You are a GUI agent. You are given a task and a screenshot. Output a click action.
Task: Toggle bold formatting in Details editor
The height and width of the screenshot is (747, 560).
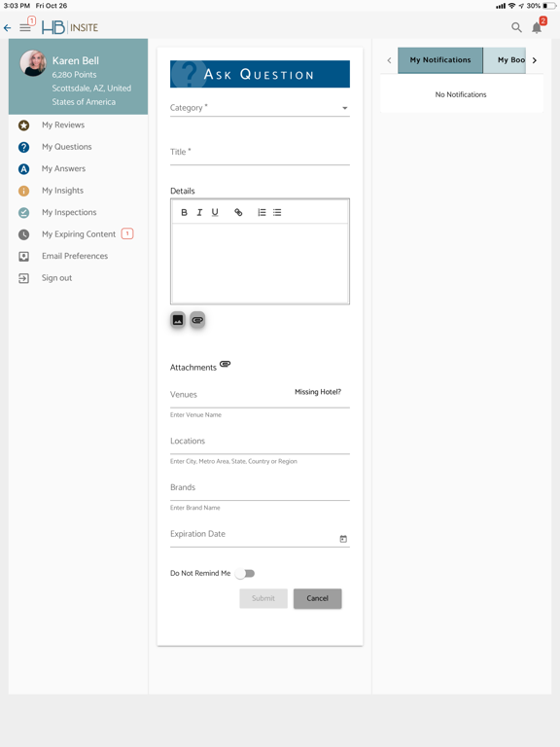185,212
